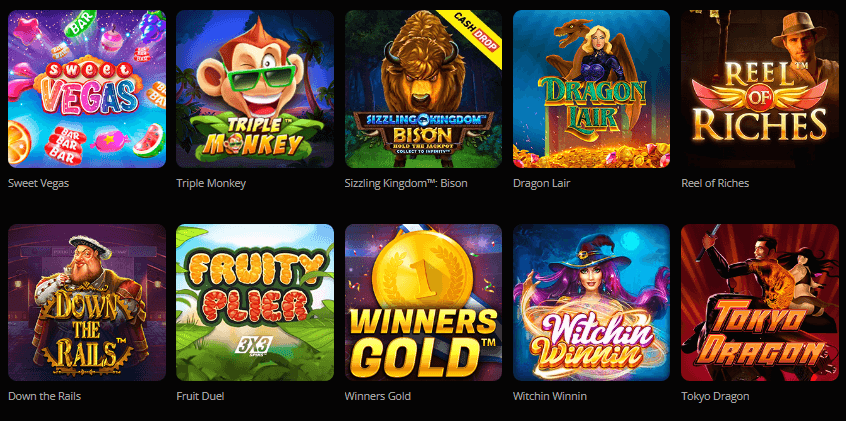The width and height of the screenshot is (846, 421).
Task: Launch the Tokyo Dragon game tile
Action: (760, 303)
